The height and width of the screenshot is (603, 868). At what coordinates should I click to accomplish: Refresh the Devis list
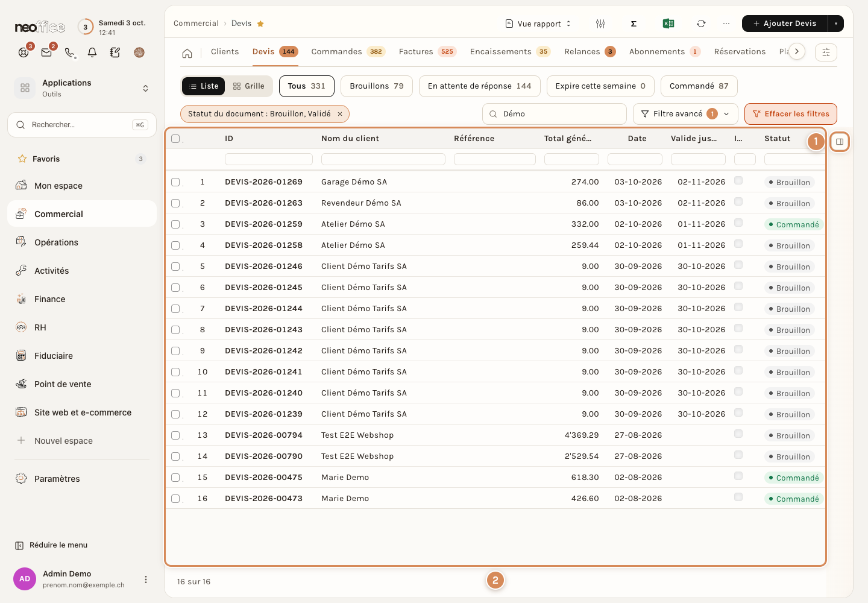(701, 24)
